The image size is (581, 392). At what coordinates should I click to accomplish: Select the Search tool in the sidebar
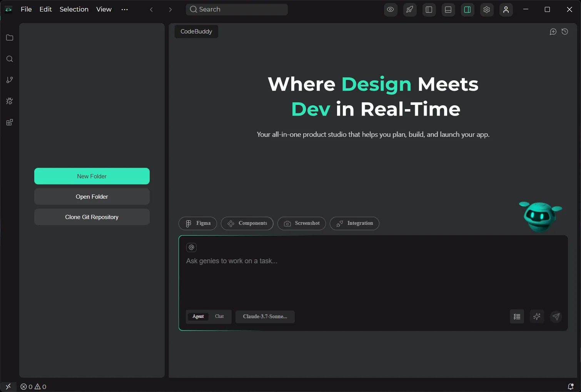tap(9, 59)
